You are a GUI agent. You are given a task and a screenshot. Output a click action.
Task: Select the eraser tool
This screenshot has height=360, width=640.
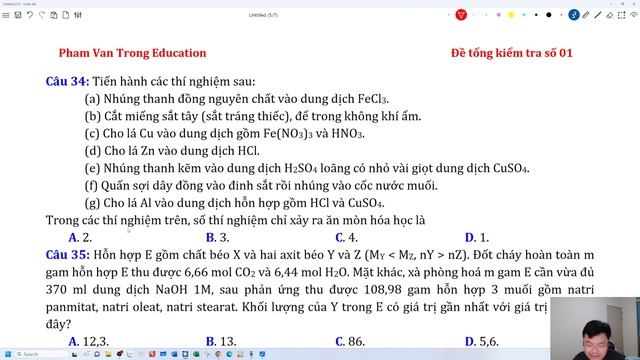point(609,15)
